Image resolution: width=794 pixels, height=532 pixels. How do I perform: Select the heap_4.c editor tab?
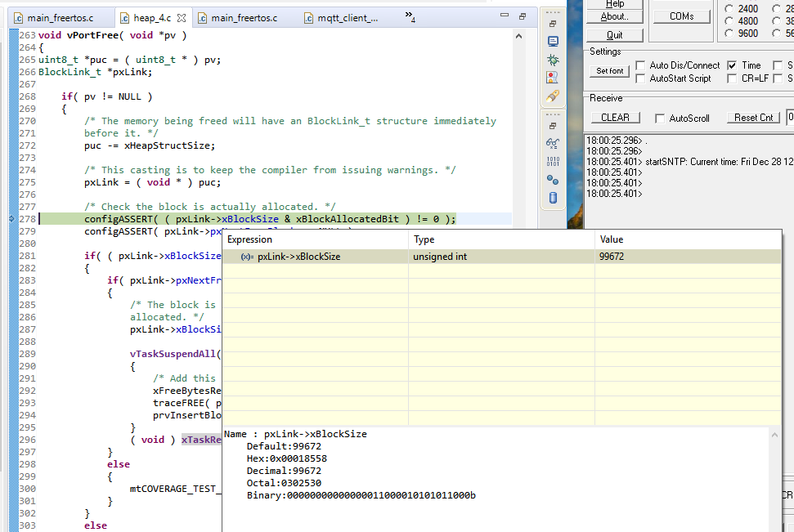151,17
